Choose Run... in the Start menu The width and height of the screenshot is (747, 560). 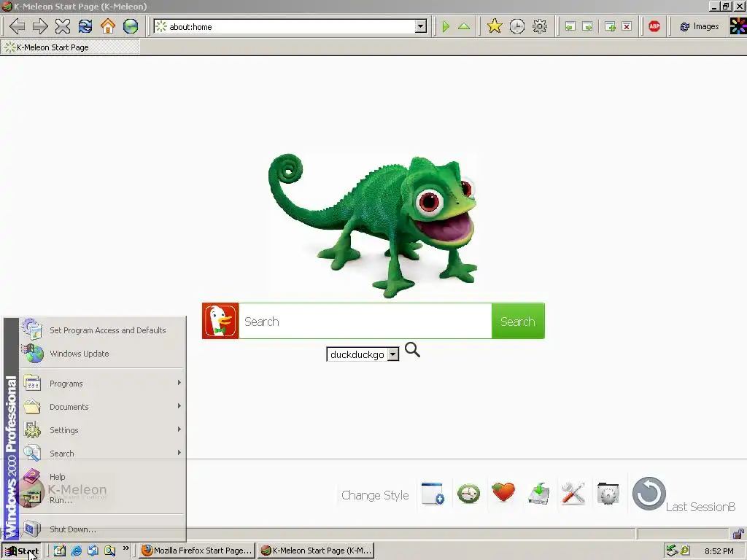pos(102,500)
